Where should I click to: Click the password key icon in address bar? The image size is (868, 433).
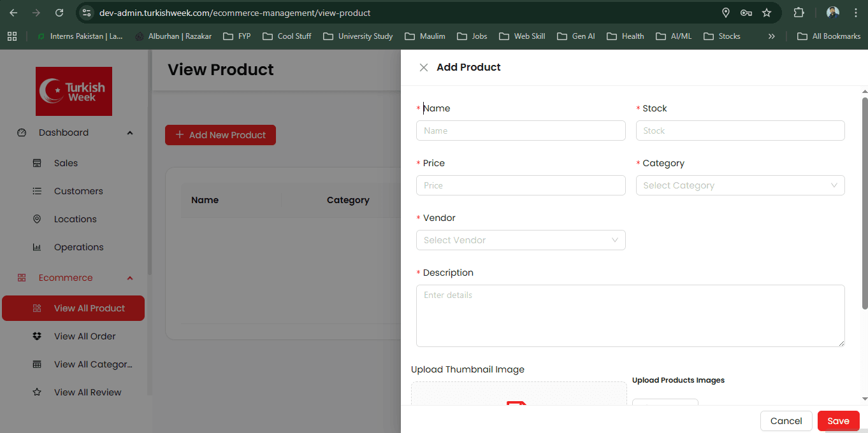[746, 12]
